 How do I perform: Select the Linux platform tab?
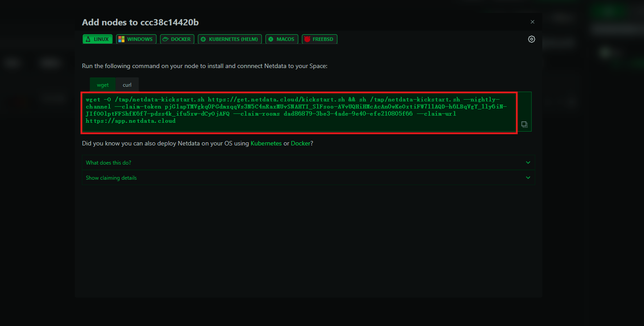pos(97,39)
